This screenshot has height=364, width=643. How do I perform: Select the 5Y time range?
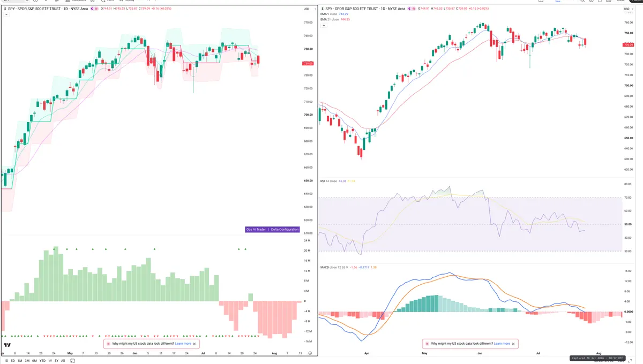[56, 361]
